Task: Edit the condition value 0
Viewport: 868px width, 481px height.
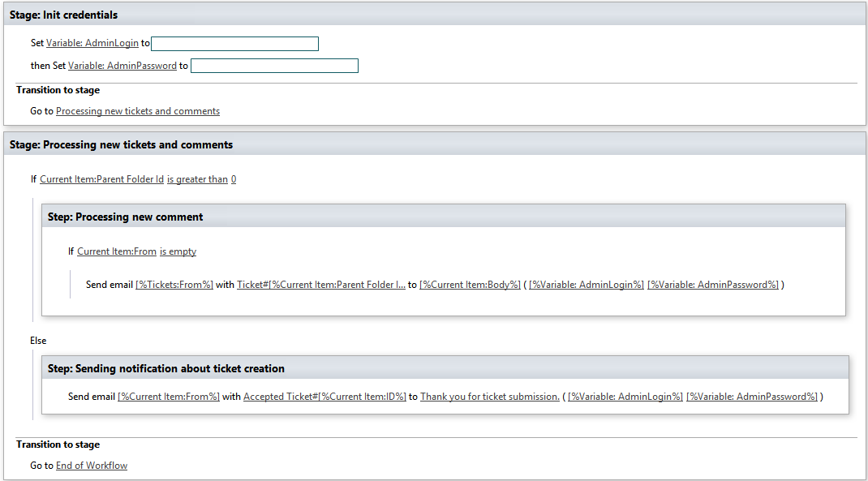Action: pyautogui.click(x=234, y=178)
